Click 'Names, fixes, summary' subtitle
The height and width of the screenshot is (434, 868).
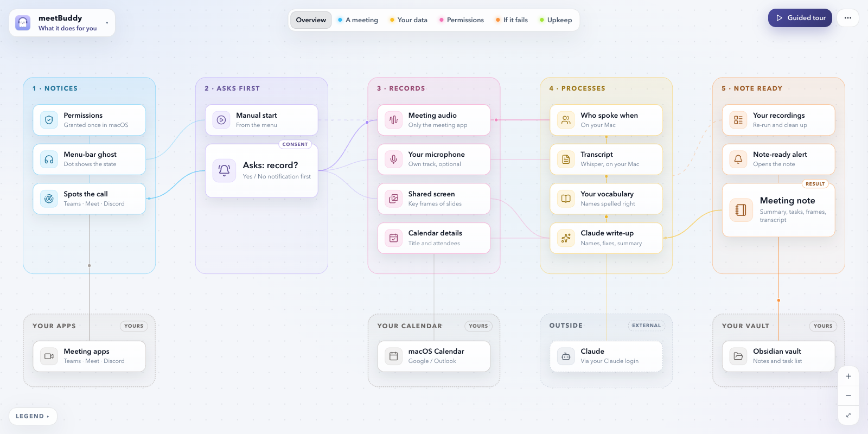[611, 244]
